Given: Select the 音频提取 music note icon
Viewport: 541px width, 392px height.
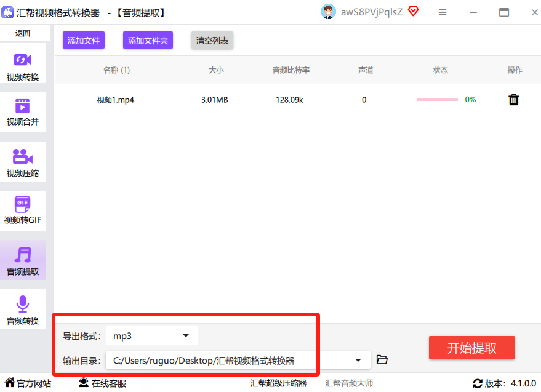Looking at the screenshot, I should pyautogui.click(x=23, y=255).
